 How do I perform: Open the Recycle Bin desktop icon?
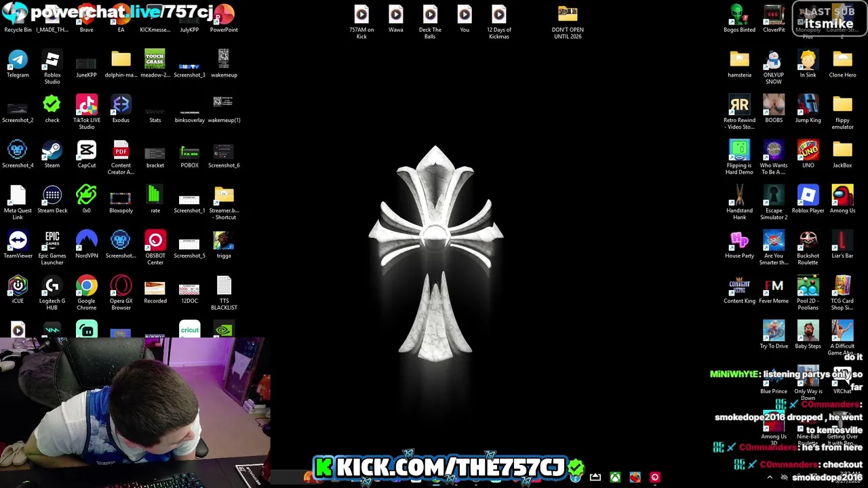coord(18,19)
